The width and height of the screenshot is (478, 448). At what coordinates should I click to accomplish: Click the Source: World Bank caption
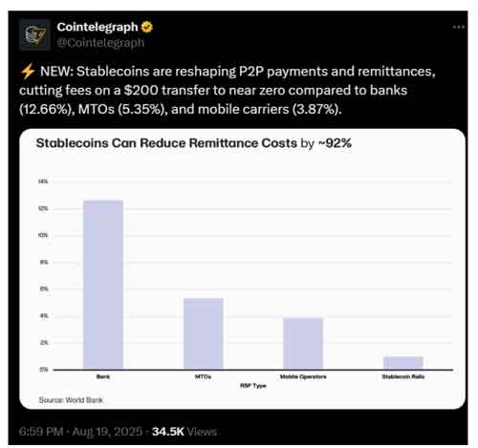click(x=71, y=400)
